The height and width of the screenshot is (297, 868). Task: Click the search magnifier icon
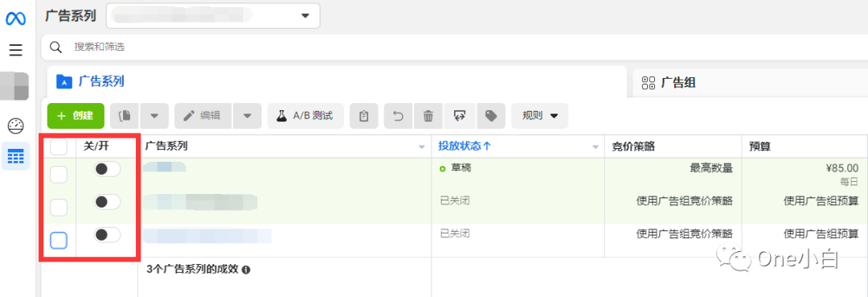point(55,47)
